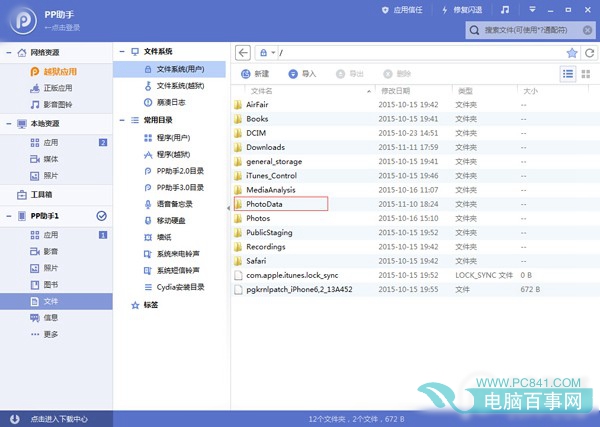Select 文件系统(越狱) entry

coord(174,86)
